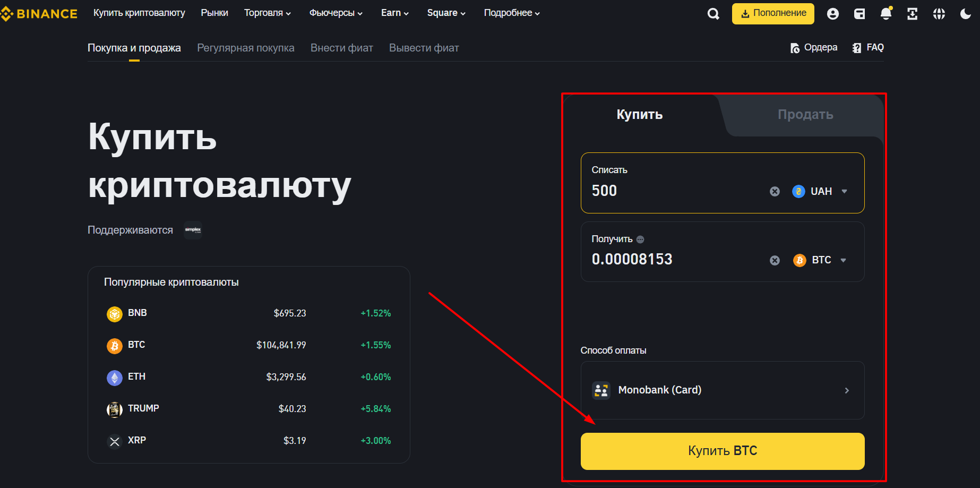Image resolution: width=980 pixels, height=488 pixels.
Task: Click XRP change +3.00%
Action: click(376, 441)
